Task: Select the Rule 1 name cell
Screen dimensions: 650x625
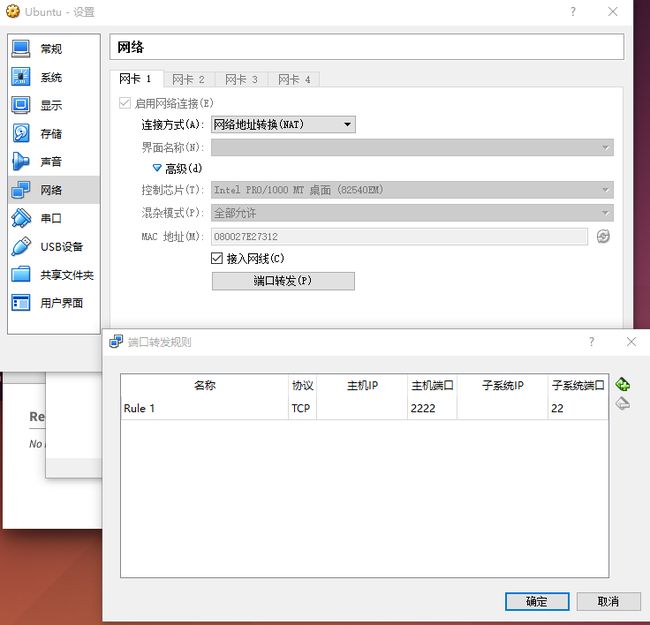Action: [205, 408]
